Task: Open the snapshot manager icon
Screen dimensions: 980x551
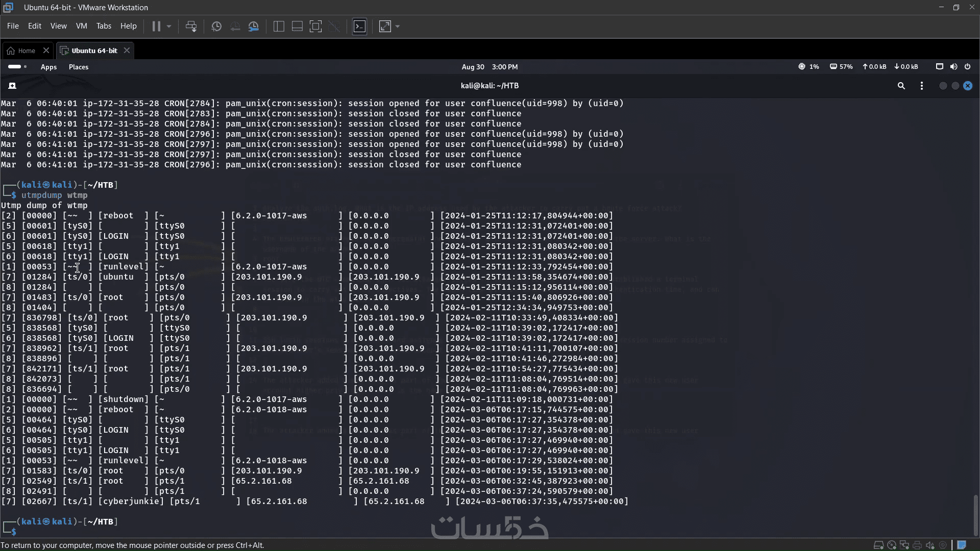Action: point(254,27)
